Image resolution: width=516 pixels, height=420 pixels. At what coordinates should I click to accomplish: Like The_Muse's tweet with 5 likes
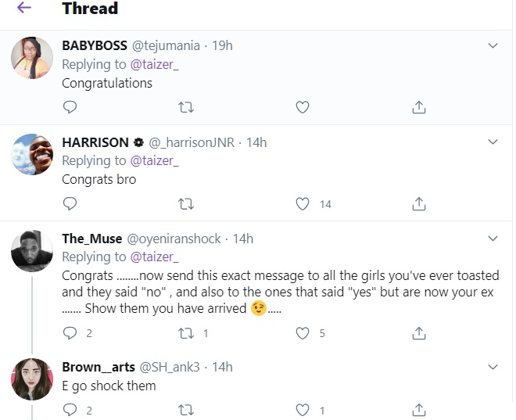click(303, 333)
